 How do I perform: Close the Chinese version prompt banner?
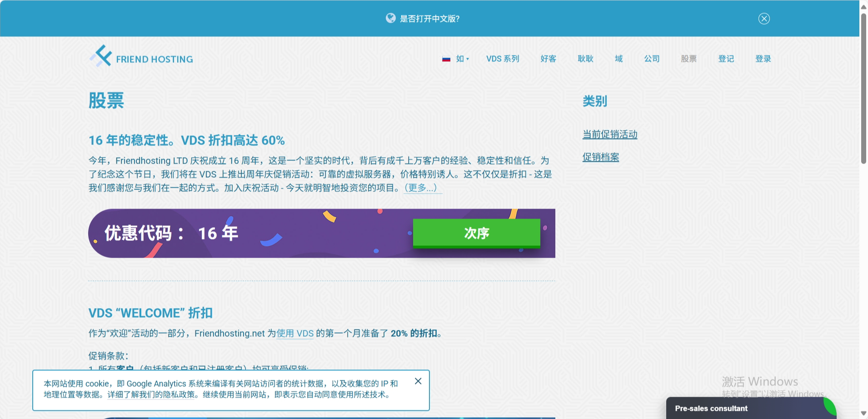click(764, 19)
